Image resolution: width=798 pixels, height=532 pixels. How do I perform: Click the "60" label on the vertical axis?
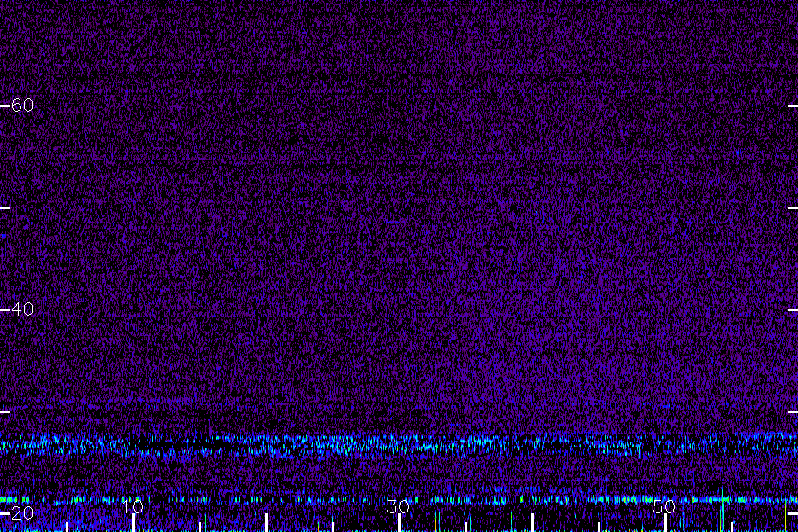tap(22, 106)
